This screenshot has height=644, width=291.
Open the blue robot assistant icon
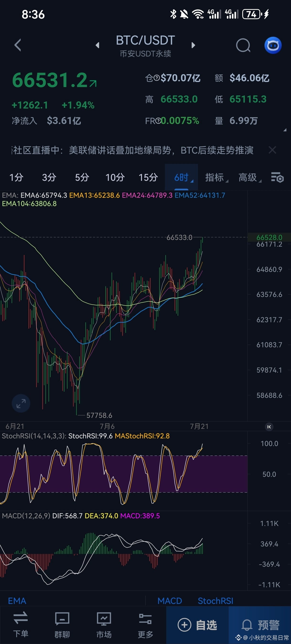pyautogui.click(x=273, y=45)
